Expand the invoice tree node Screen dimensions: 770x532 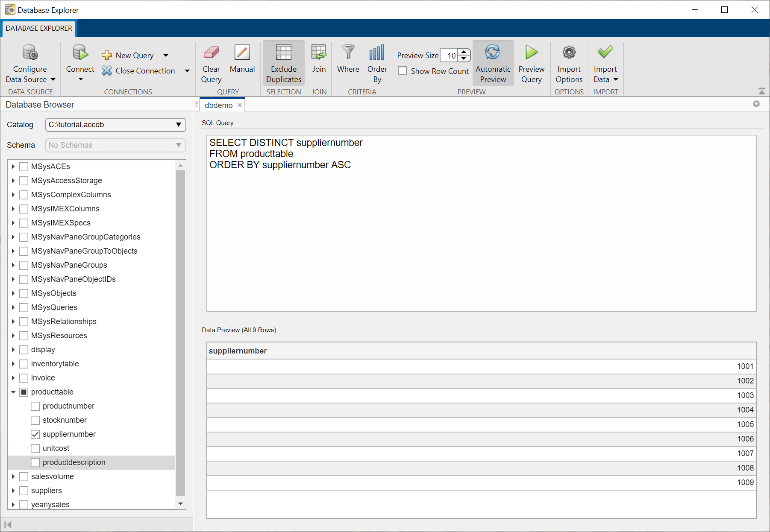coord(13,378)
